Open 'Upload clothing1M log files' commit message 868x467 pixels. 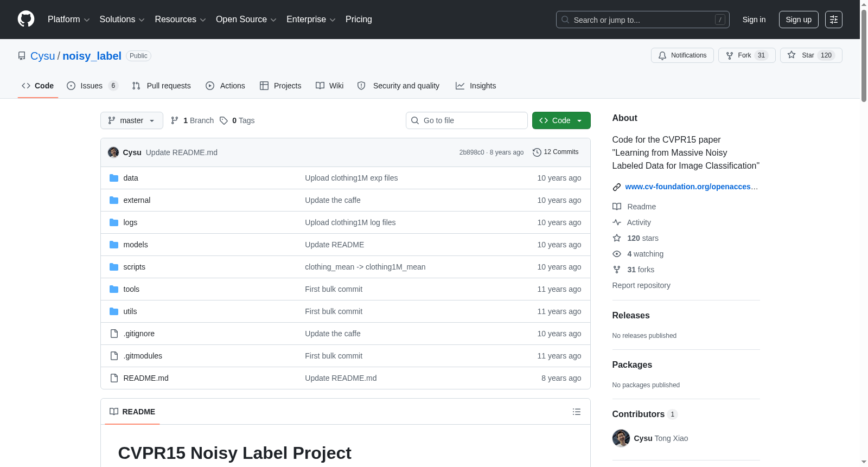[x=350, y=222]
